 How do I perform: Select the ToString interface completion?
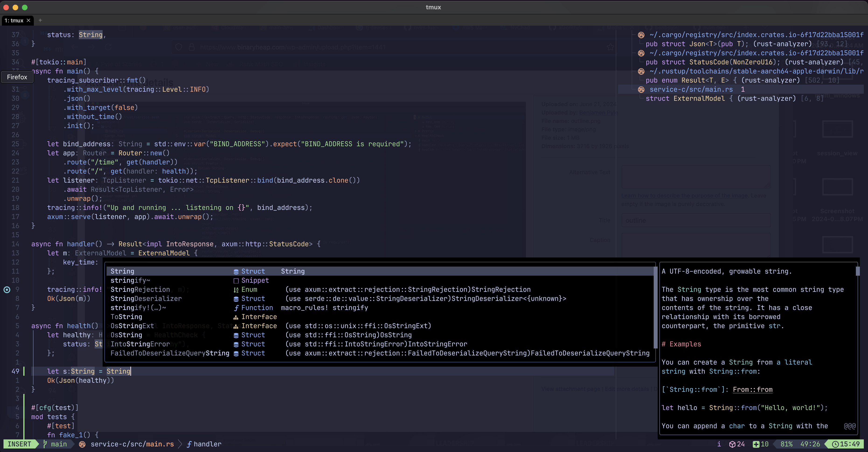[126, 317]
